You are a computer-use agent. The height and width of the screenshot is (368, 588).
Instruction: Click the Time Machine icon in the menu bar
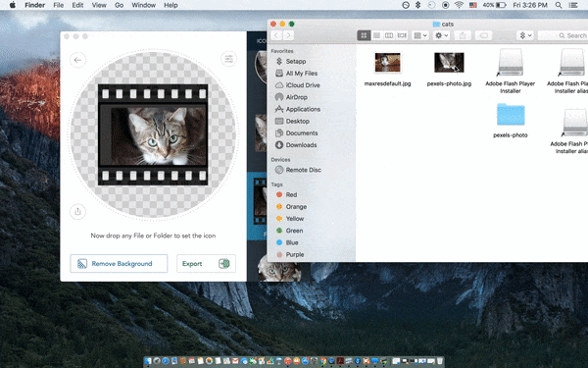click(x=431, y=5)
